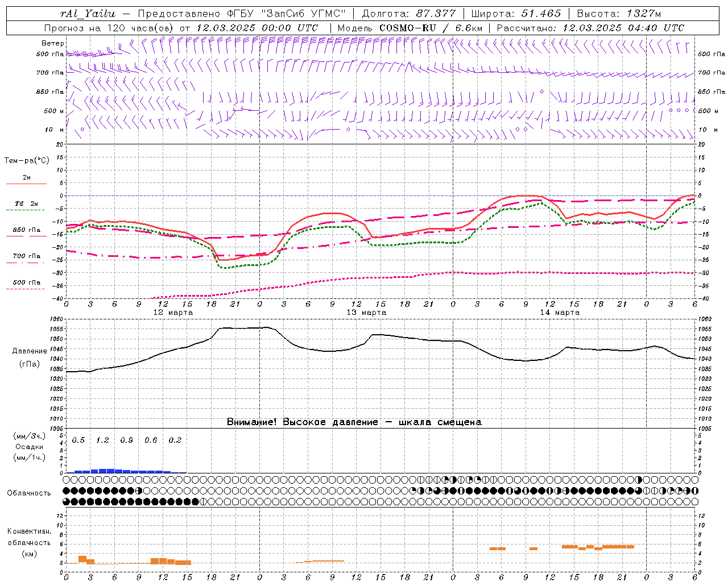This screenshot has width=728, height=582.
Task: Click the warning Внимание! Высокое давление — шкала смещена
Action: pos(354,422)
